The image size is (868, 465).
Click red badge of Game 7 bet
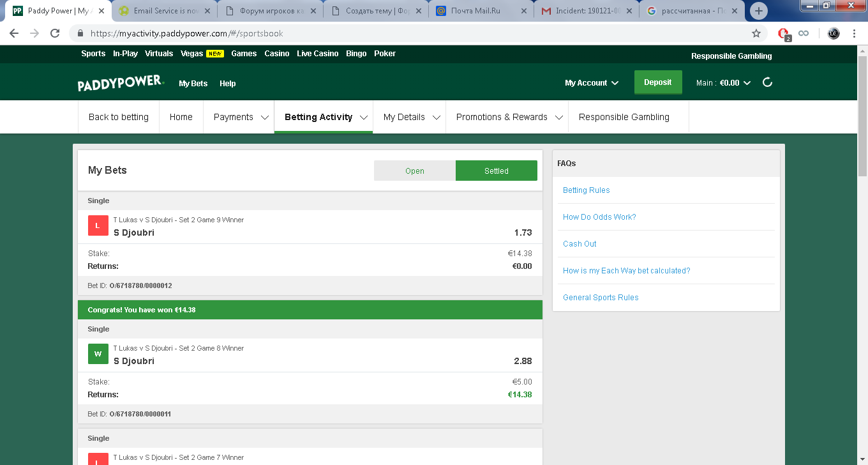pos(98,459)
